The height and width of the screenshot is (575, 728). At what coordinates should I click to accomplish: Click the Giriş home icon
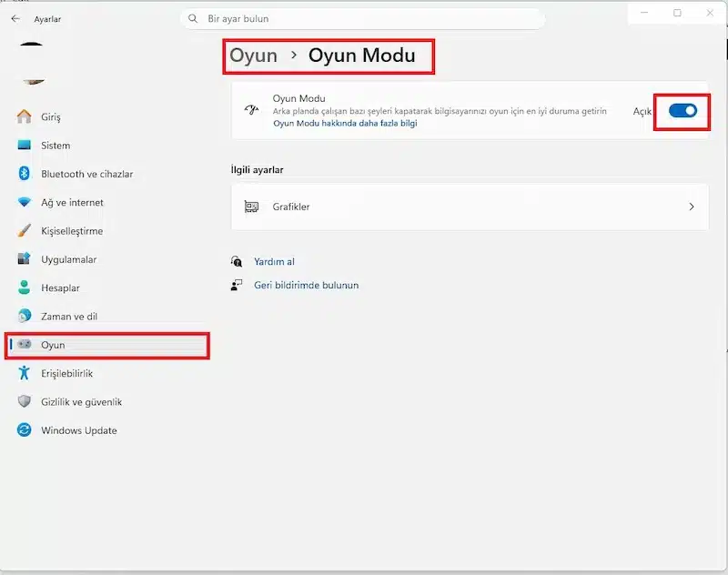(25, 116)
